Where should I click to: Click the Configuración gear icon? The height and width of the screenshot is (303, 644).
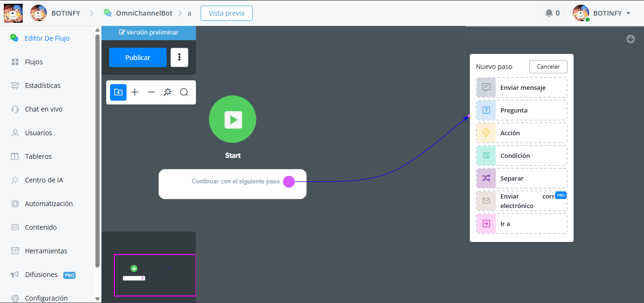(x=15, y=298)
